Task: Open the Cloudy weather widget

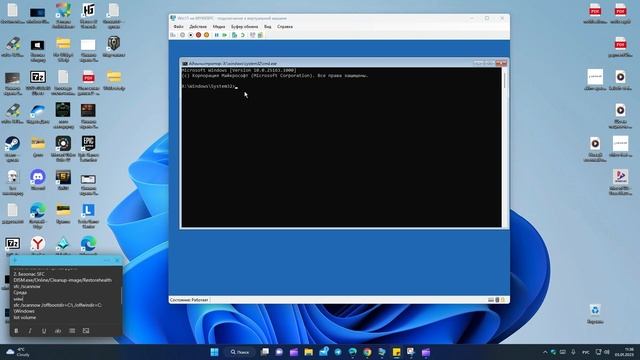Action: click(x=18, y=352)
